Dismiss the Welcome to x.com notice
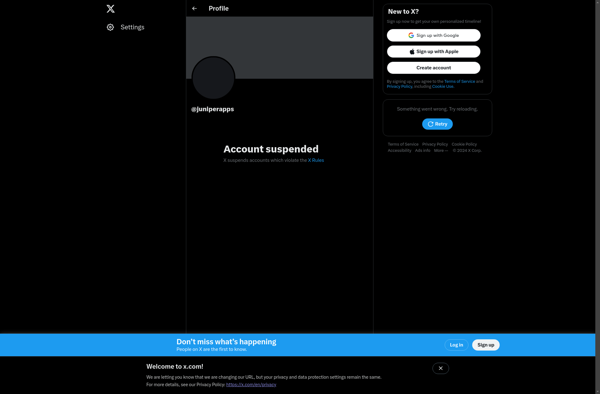This screenshot has width=600, height=394. [x=440, y=368]
